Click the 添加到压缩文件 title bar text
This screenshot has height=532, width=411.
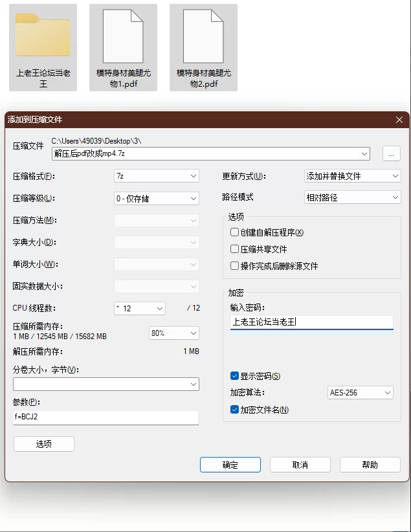(35, 120)
